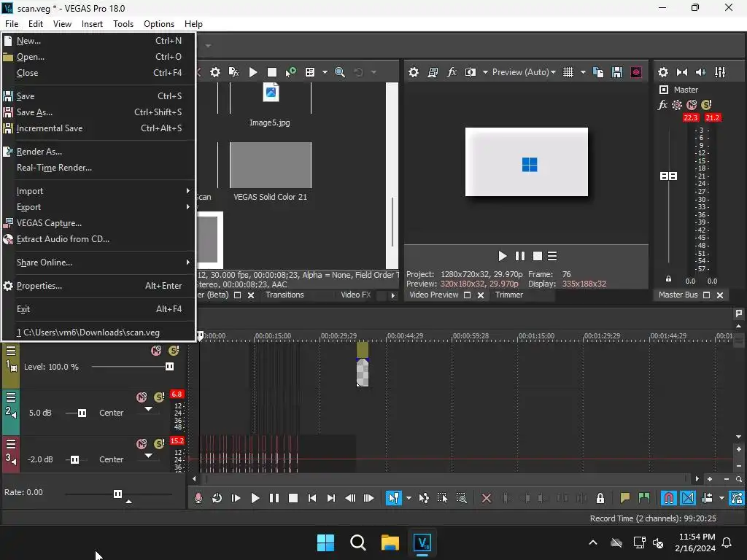This screenshot has height=560, width=747.
Task: Open Auto Ripple mode dropdown arrow
Action: pos(721,498)
